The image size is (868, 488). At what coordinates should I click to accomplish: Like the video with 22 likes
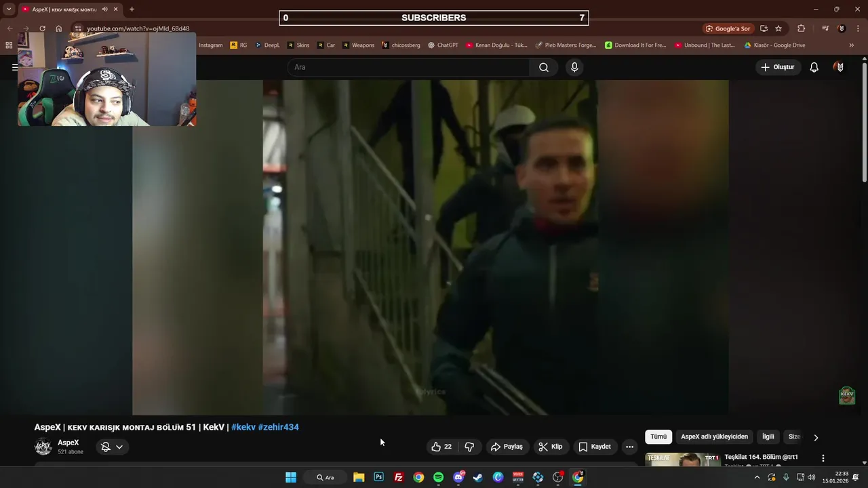[x=441, y=447]
